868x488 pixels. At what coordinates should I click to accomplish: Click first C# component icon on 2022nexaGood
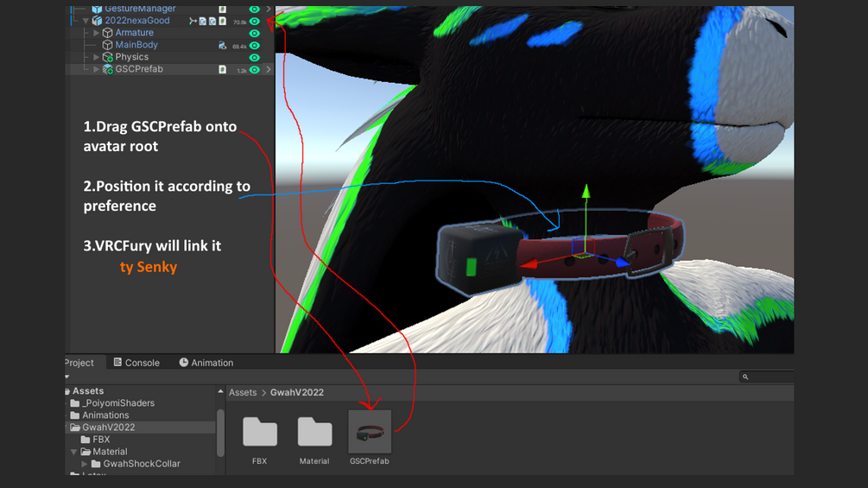pyautogui.click(x=203, y=22)
